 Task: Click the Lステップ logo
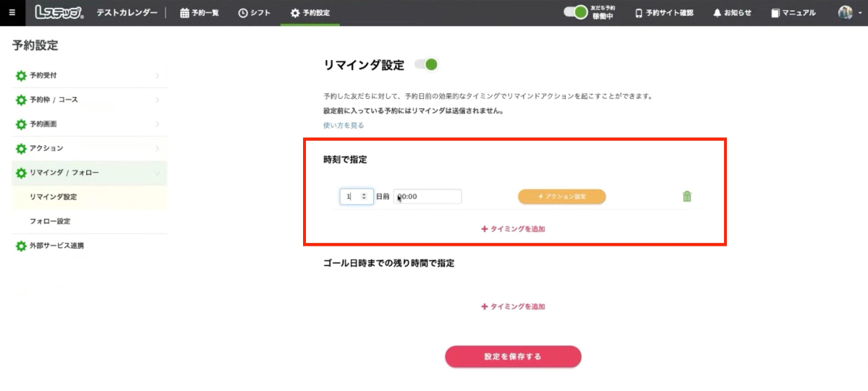59,12
